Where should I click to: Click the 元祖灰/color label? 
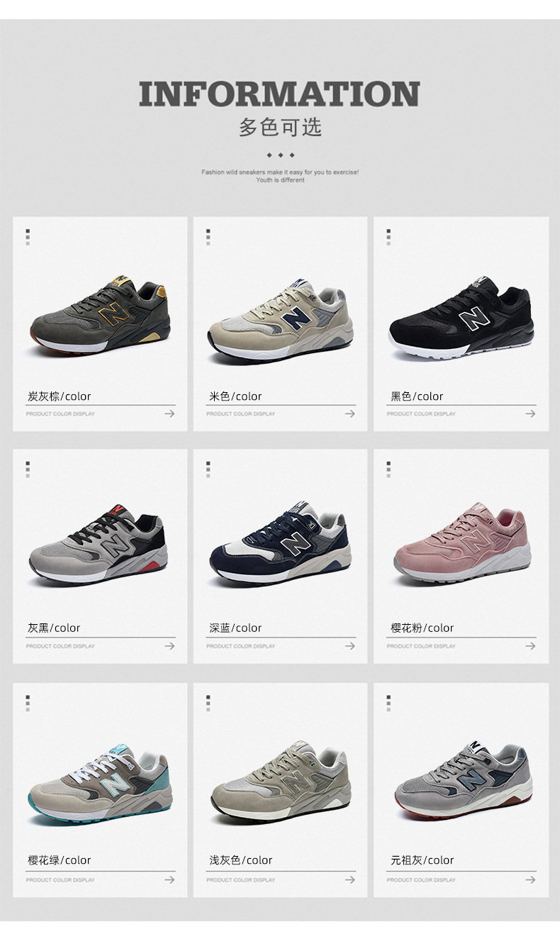click(422, 860)
